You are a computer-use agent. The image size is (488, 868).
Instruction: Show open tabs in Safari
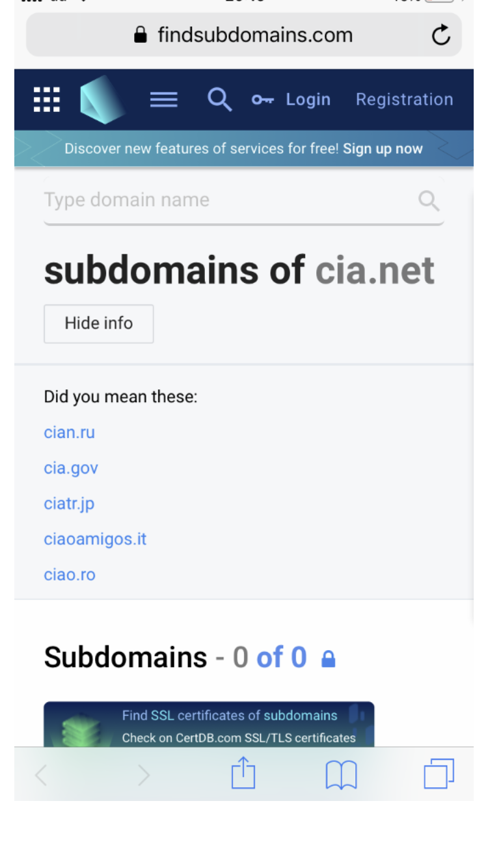[439, 774]
